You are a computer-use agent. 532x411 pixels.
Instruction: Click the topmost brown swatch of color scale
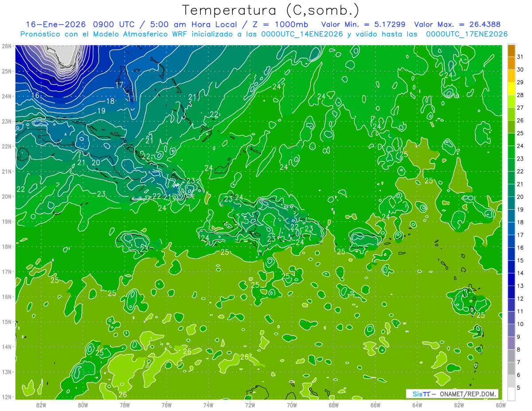(511, 50)
